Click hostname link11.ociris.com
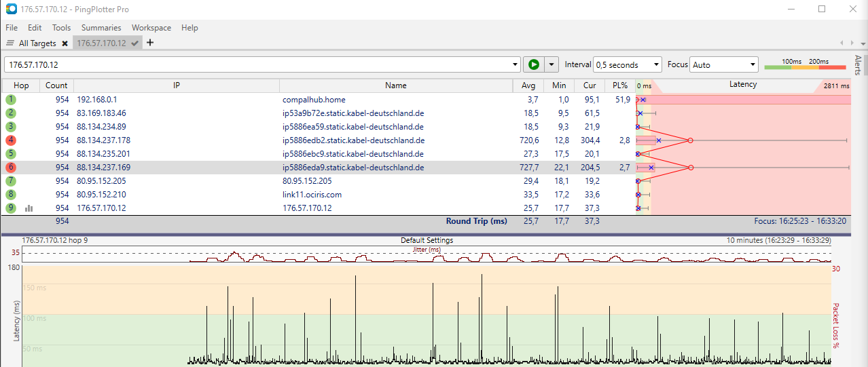 tap(312, 195)
